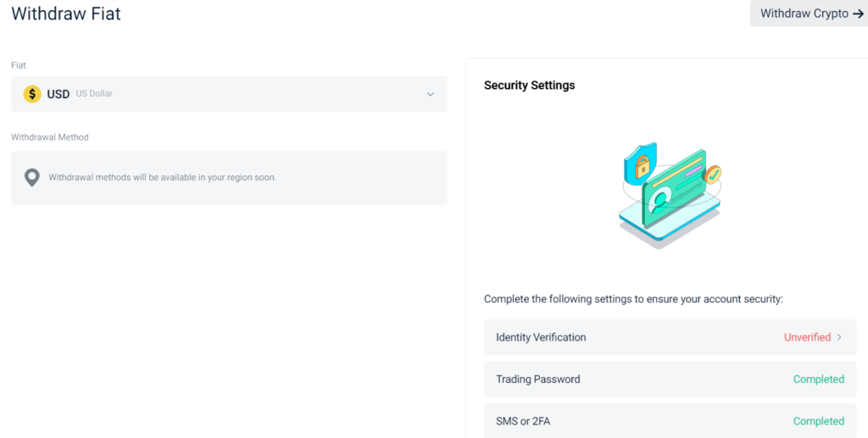The image size is (868, 438).
Task: Open the Withdraw Crypto page
Action: tap(804, 14)
